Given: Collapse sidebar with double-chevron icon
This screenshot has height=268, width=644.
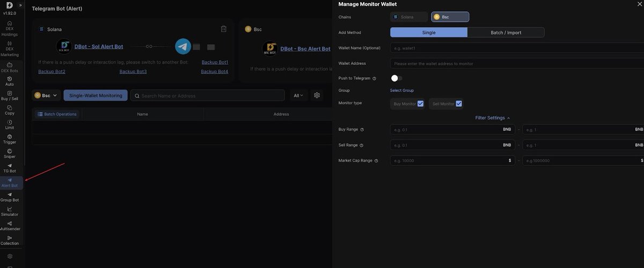Looking at the screenshot, I should point(20,5).
